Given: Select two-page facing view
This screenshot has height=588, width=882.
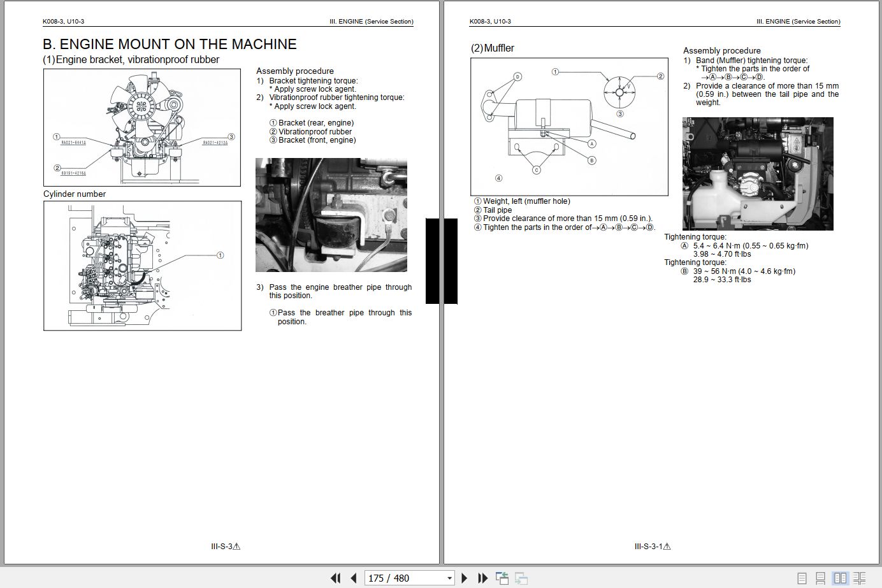Looking at the screenshot, I should [841, 578].
